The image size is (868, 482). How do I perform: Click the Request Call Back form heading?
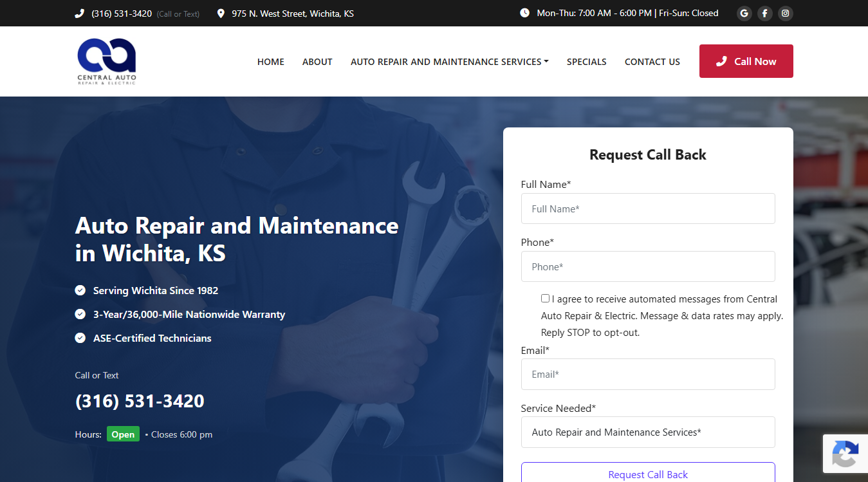(x=648, y=154)
